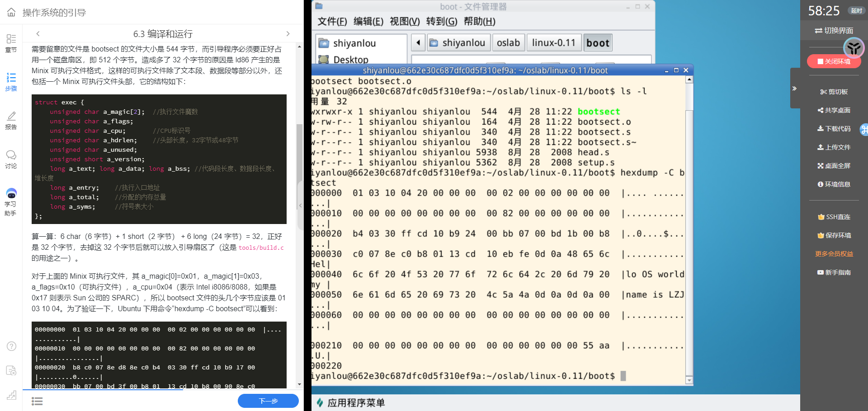868x411 pixels.
Task: Select the oslab path breadcrumb button
Action: (x=508, y=43)
